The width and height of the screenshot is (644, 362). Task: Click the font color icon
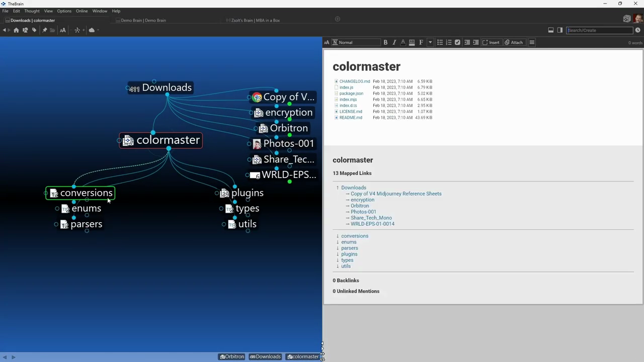pyautogui.click(x=403, y=42)
